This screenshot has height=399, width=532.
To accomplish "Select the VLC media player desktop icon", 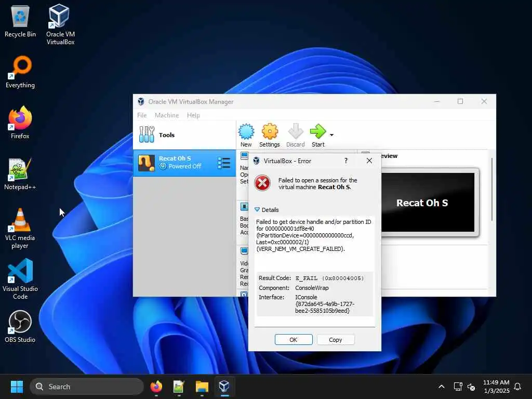I will click(x=20, y=229).
